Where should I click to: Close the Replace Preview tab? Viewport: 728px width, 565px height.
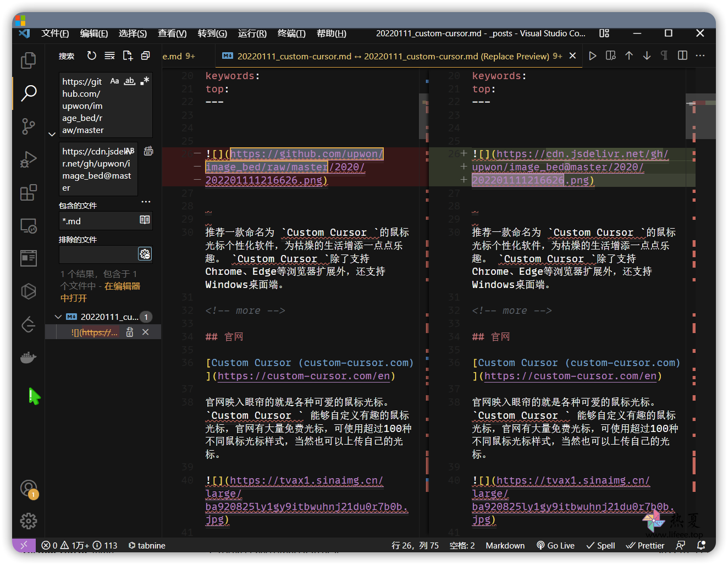tap(572, 56)
